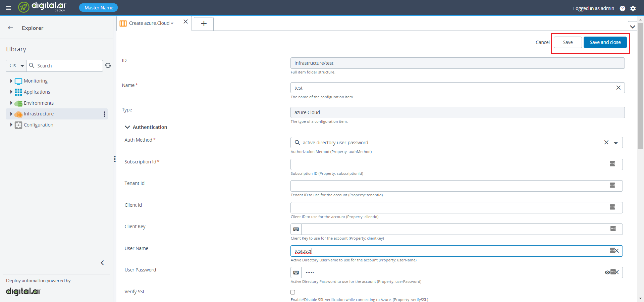Refresh the library search results
Screen dimensions: 644x302
click(108, 66)
